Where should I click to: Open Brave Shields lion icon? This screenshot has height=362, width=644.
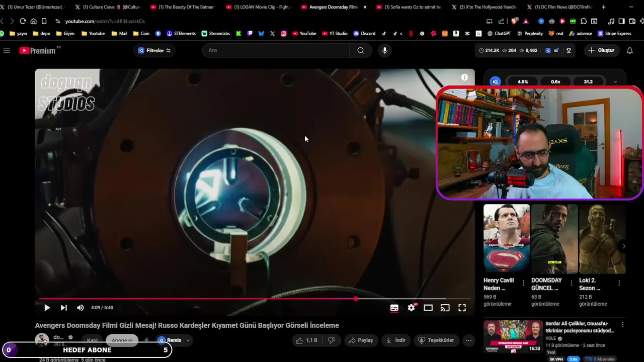click(514, 21)
